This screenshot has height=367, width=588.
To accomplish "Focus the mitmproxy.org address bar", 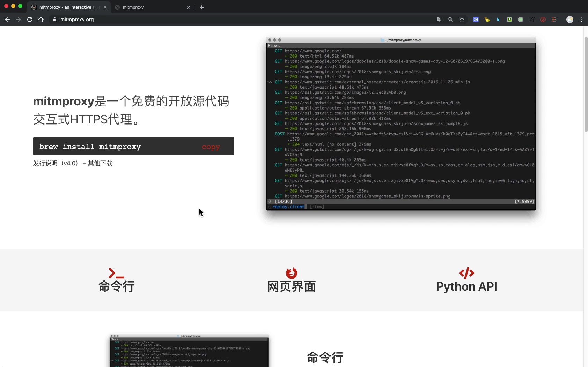I will tap(241, 20).
